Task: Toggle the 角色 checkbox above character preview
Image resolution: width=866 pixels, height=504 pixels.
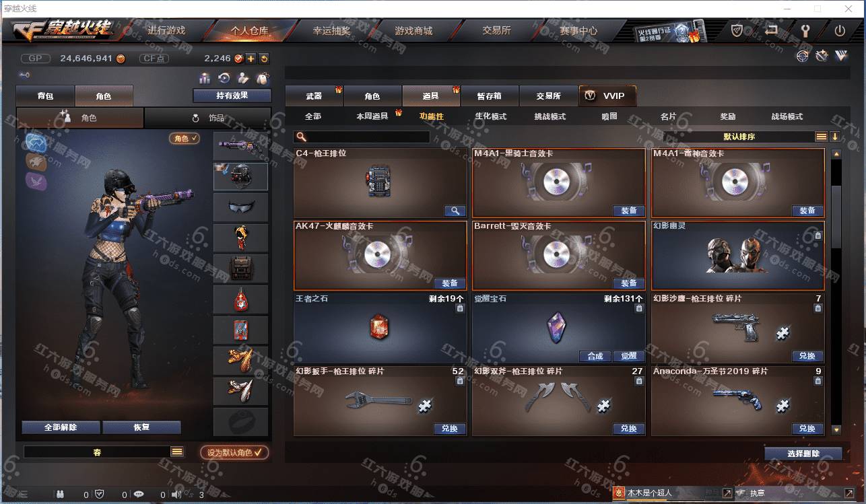Action: coord(185,138)
